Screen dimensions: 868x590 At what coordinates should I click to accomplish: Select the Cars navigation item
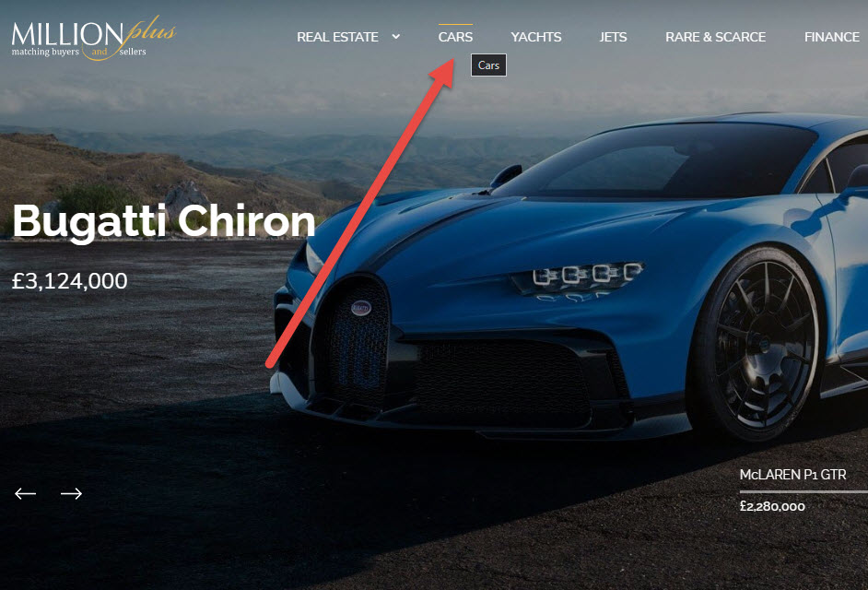coord(455,37)
